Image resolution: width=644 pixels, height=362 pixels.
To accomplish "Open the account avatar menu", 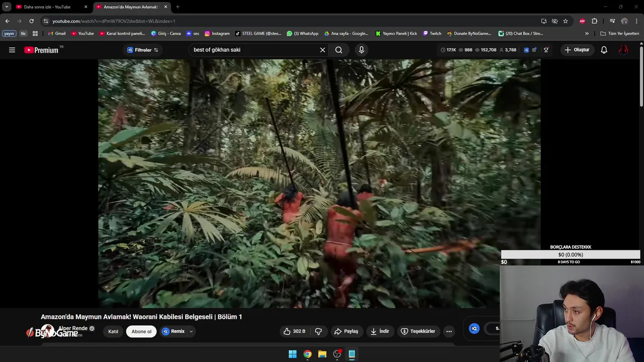I will (623, 50).
